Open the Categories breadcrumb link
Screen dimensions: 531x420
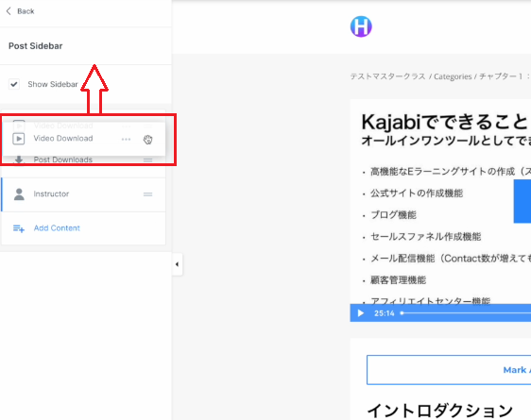pyautogui.click(x=453, y=76)
